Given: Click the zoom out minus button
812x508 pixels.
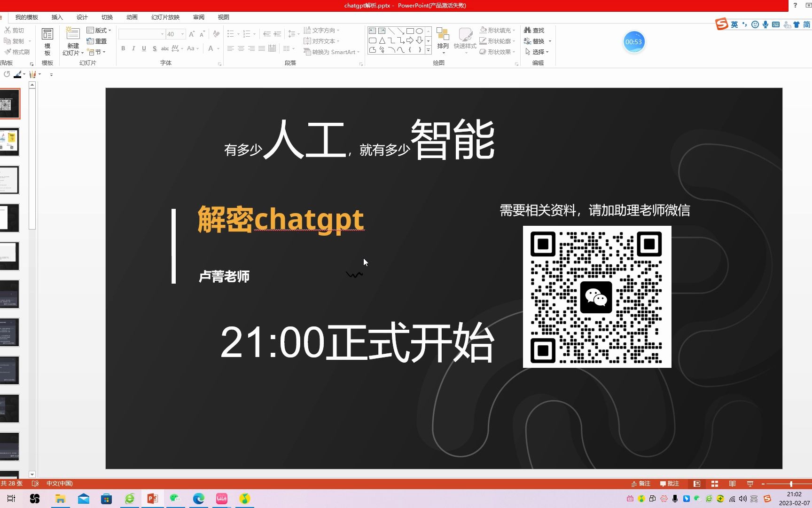Looking at the screenshot, I should (763, 484).
